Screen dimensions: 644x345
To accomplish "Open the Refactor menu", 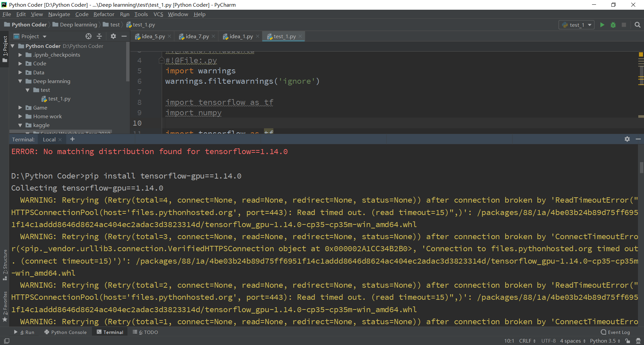I will 104,14.
